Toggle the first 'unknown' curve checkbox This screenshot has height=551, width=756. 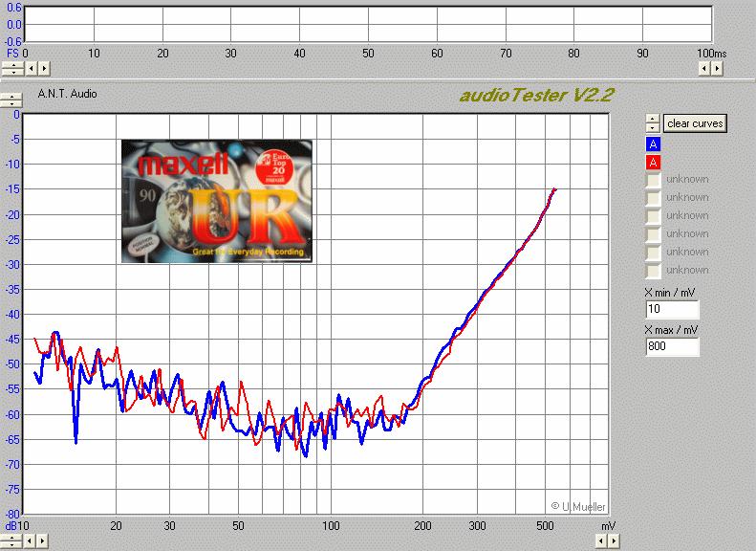(x=654, y=180)
